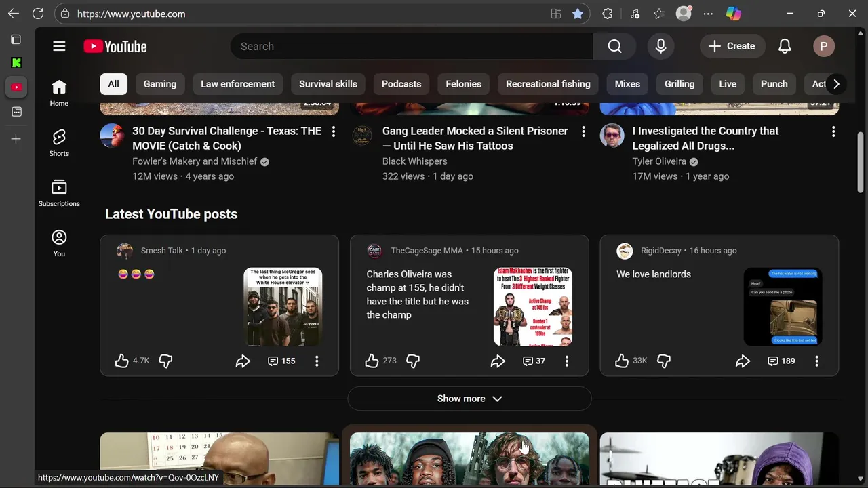Screen dimensions: 868x488
Task: Select the Law enforcement chip
Action: click(x=237, y=84)
